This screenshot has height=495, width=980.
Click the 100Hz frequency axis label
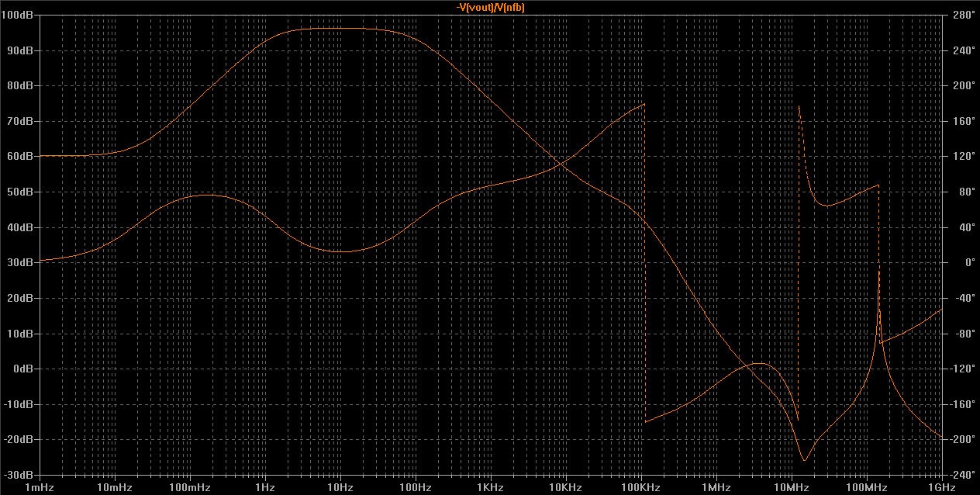pos(416,487)
